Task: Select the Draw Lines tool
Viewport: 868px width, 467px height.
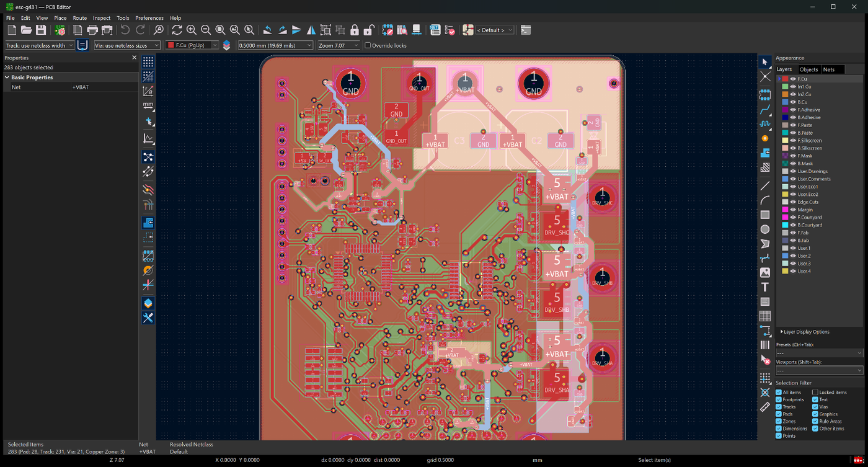Action: [x=765, y=185]
